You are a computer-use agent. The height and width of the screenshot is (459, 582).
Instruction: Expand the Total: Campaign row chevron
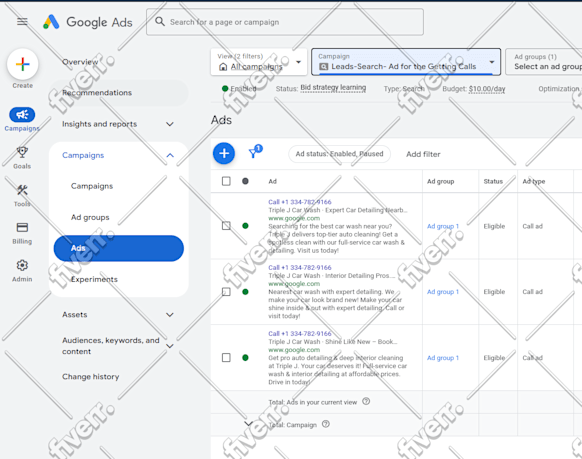pos(248,424)
